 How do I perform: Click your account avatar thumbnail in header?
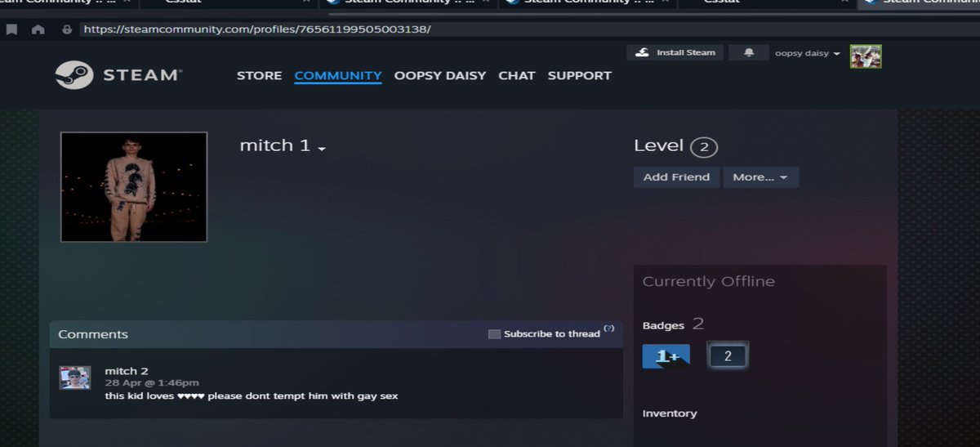click(866, 56)
